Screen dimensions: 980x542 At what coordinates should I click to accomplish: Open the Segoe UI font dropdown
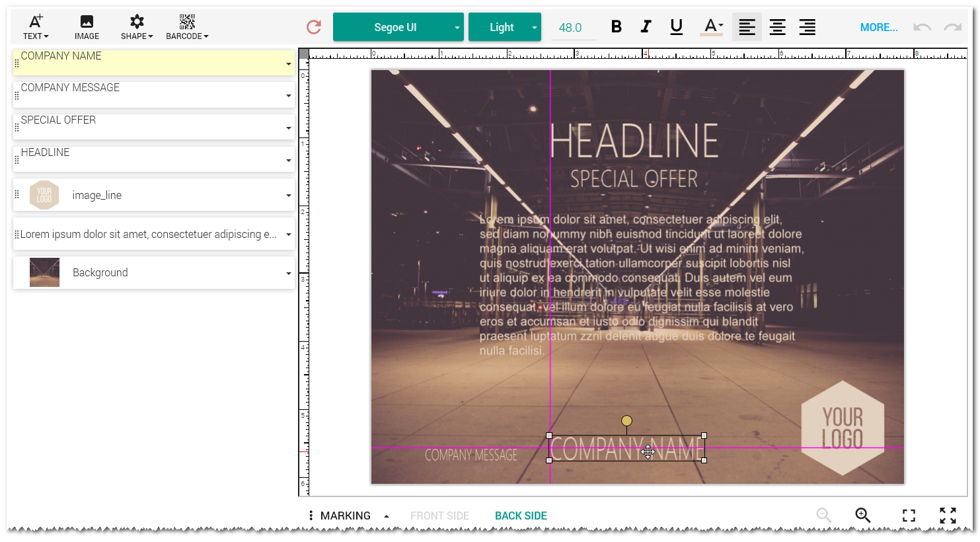398,27
